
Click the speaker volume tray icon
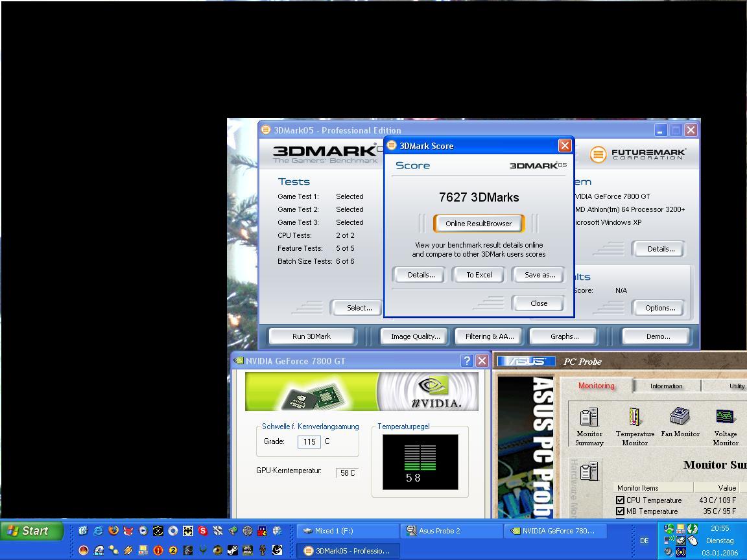[x=668, y=552]
